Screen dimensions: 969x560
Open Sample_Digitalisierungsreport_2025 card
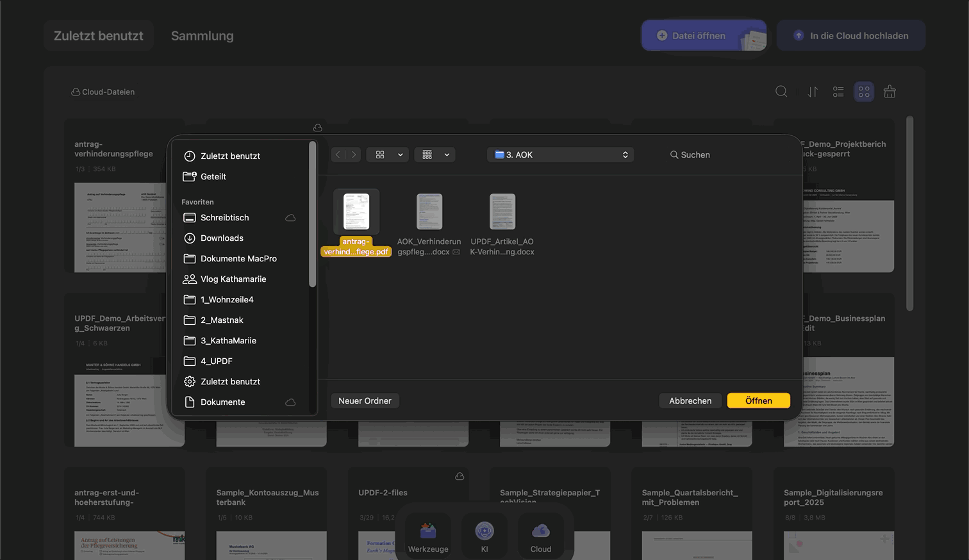click(x=834, y=514)
